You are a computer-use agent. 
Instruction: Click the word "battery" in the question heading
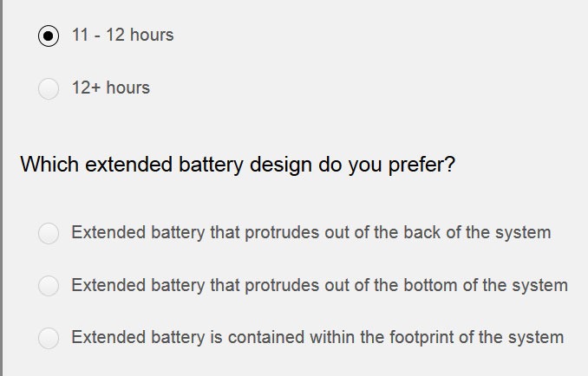pos(211,165)
